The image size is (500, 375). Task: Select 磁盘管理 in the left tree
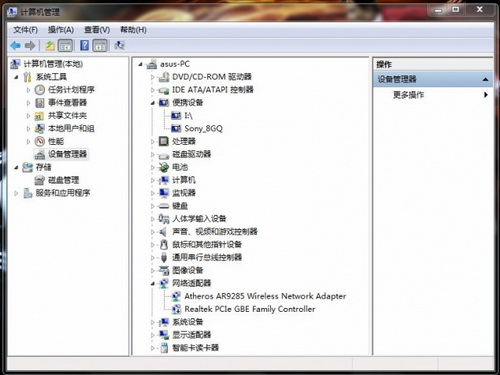click(64, 180)
